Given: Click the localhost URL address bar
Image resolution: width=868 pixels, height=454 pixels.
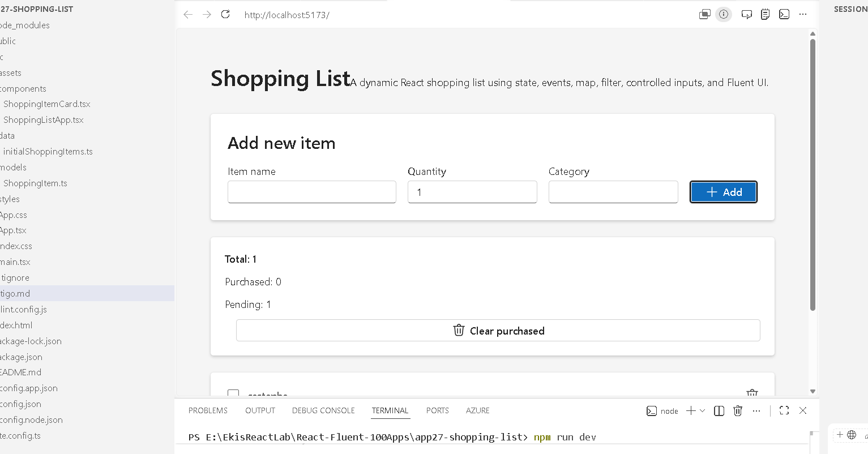Looking at the screenshot, I should tap(287, 15).
